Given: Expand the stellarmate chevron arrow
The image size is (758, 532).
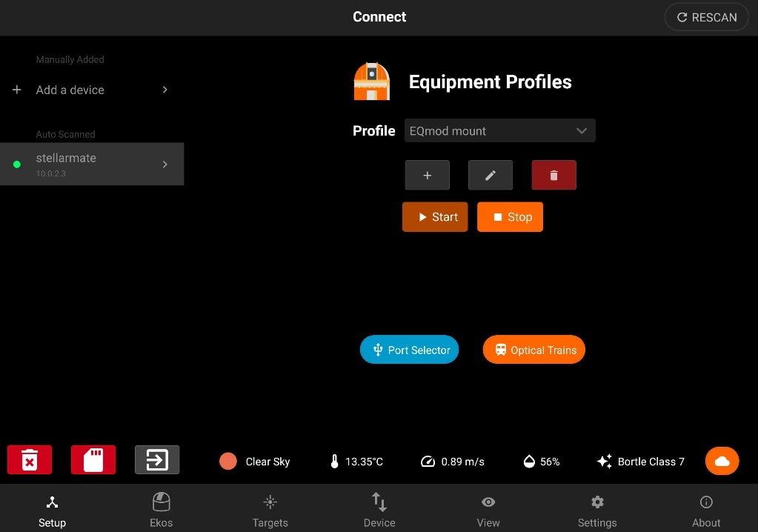Looking at the screenshot, I should [x=164, y=164].
